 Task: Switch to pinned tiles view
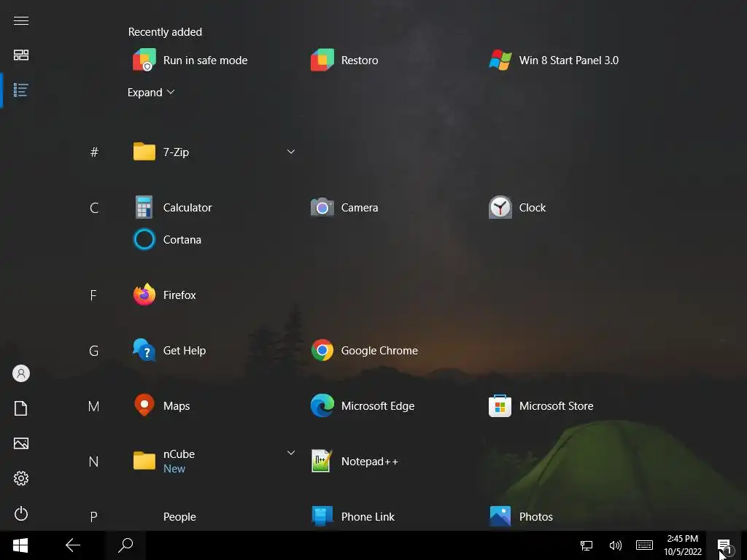(21, 55)
